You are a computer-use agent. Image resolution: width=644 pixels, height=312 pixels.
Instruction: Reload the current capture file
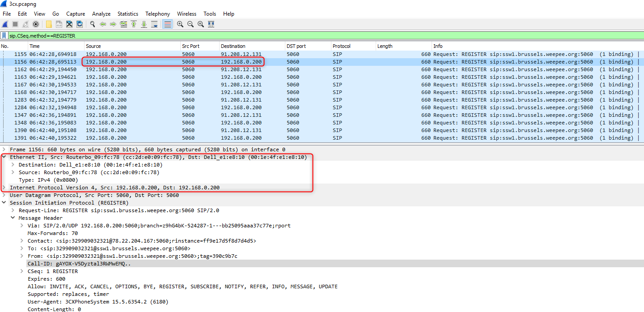(80, 24)
